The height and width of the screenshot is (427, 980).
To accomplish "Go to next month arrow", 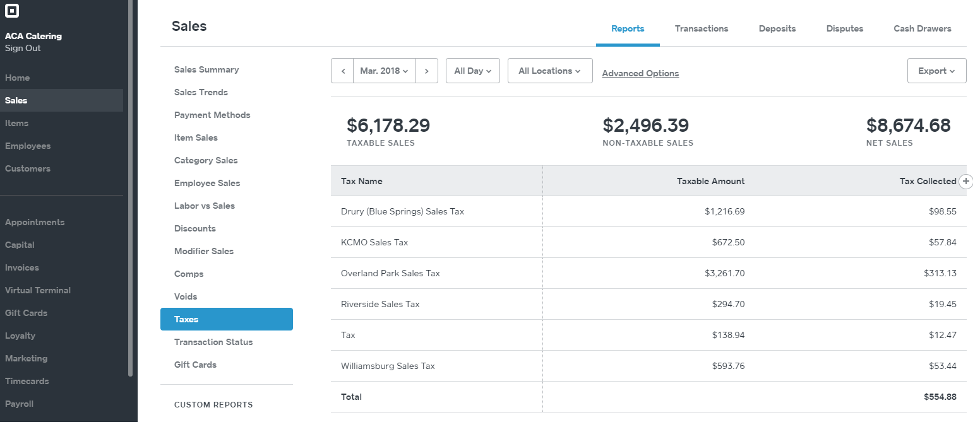I will pyautogui.click(x=427, y=71).
